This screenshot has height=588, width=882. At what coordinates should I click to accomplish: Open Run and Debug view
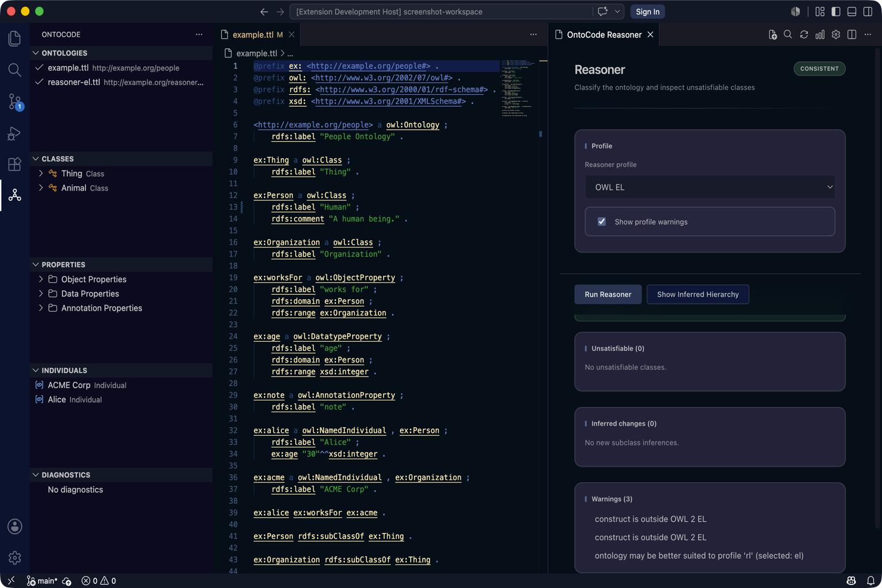14,133
